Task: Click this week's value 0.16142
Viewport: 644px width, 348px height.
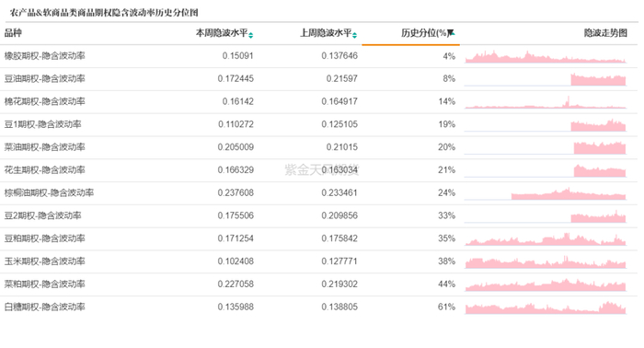Action: click(237, 101)
